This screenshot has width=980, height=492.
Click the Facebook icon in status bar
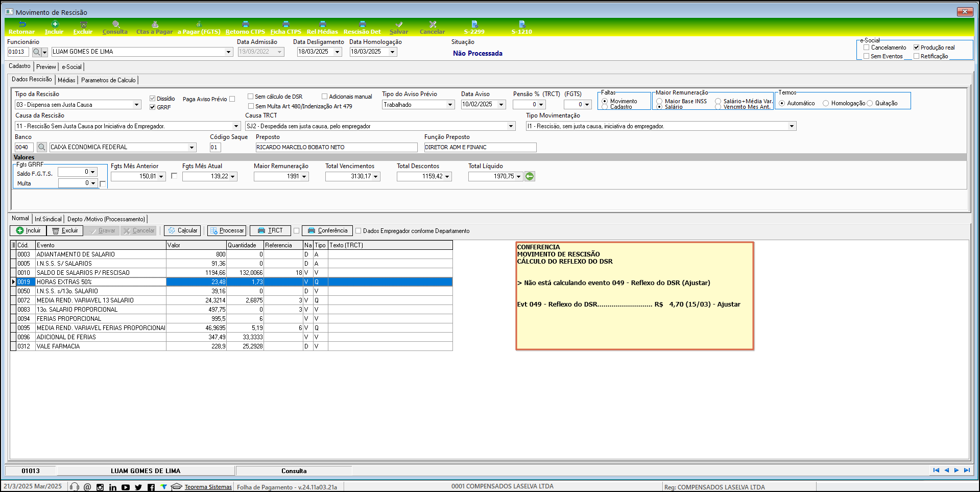point(151,487)
